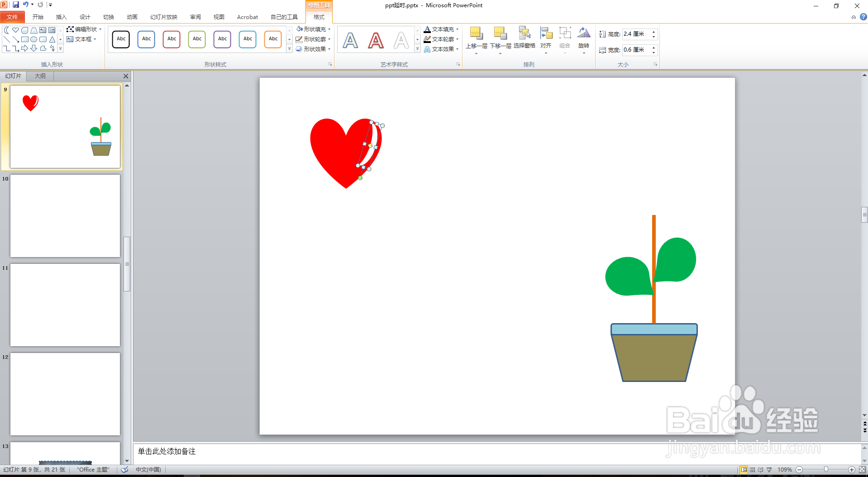868x477 pixels.
Task: Apply the orange outline Abc shape style
Action: click(273, 39)
